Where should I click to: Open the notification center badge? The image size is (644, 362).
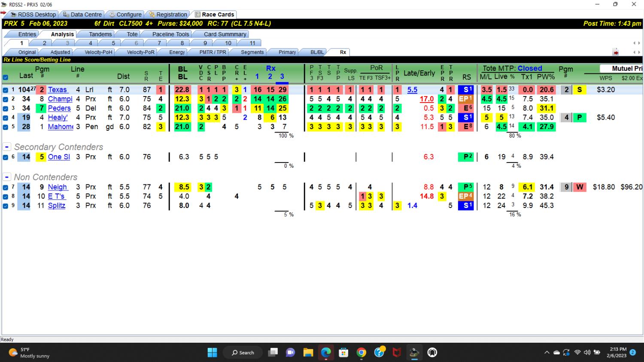click(632, 353)
